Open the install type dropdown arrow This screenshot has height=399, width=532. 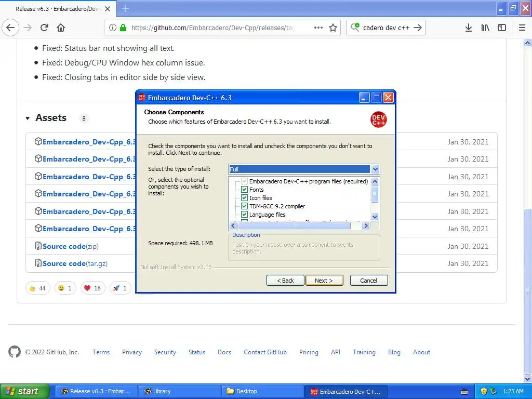pyautogui.click(x=375, y=169)
